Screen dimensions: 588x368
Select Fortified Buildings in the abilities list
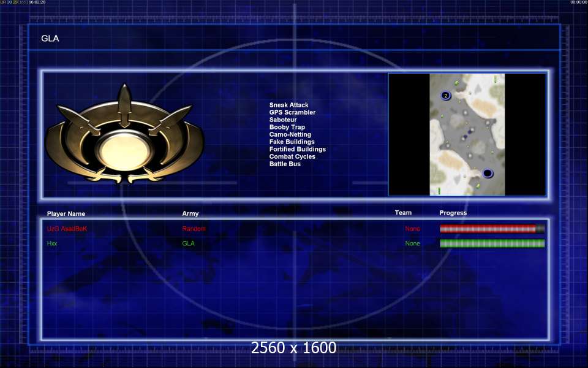[298, 149]
